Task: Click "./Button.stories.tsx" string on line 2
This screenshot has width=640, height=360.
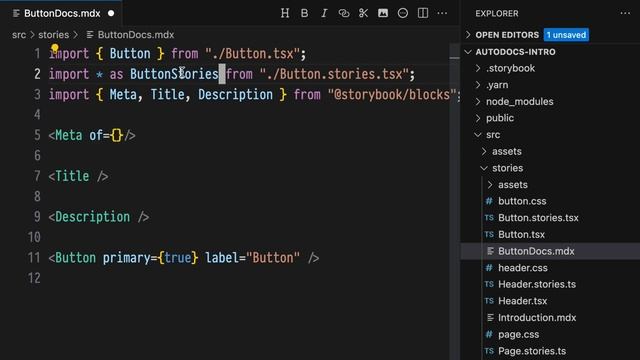Action: pos(334,74)
